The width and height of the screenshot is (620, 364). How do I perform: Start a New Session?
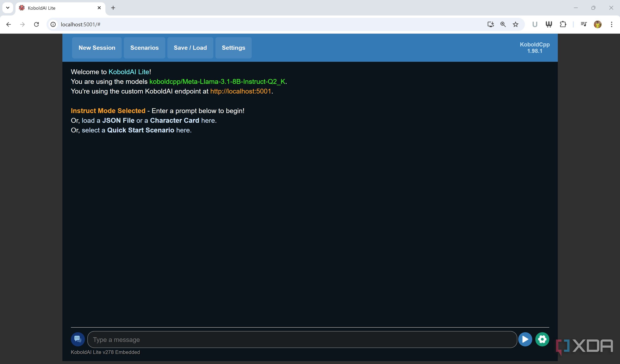pos(97,48)
